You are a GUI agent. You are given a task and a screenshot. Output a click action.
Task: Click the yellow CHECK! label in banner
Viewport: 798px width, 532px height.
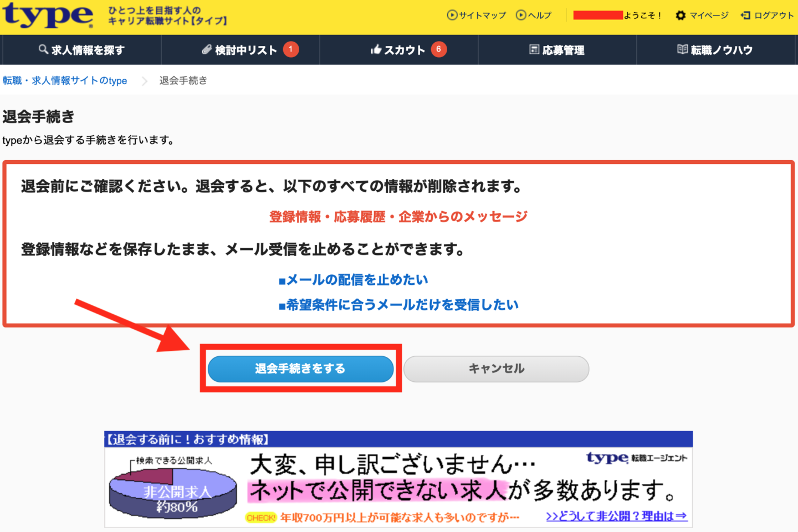261,518
